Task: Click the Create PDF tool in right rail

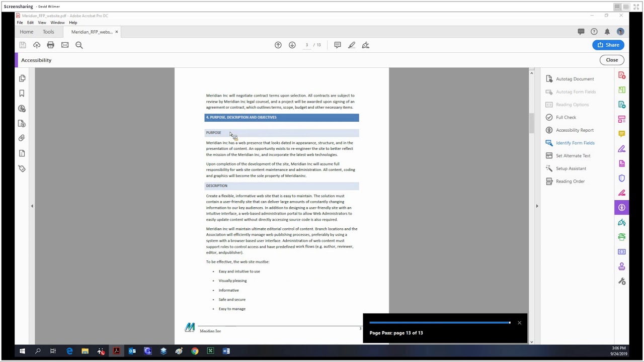Action: [622, 75]
